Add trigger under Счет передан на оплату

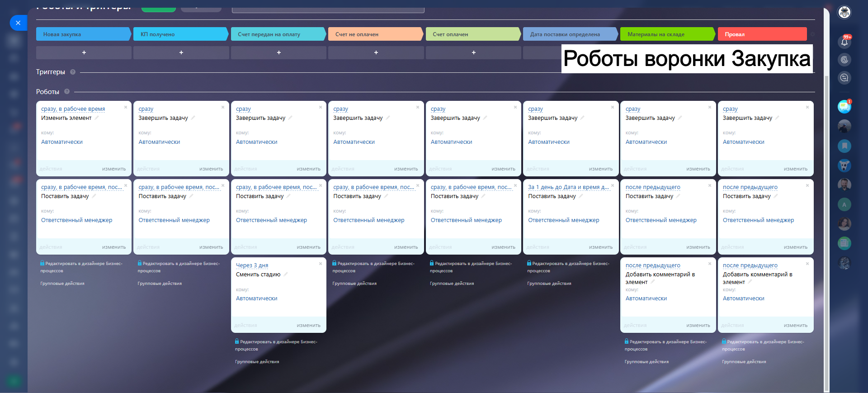click(x=278, y=52)
